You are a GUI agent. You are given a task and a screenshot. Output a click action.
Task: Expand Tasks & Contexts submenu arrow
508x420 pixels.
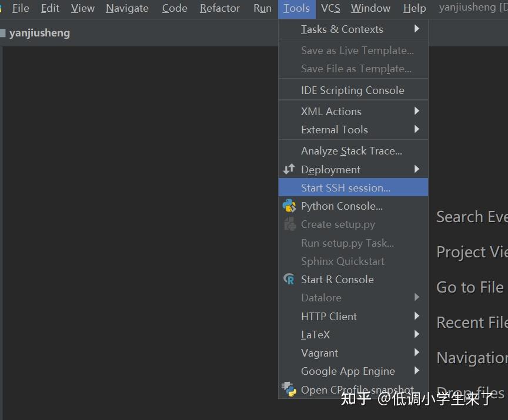pos(417,29)
